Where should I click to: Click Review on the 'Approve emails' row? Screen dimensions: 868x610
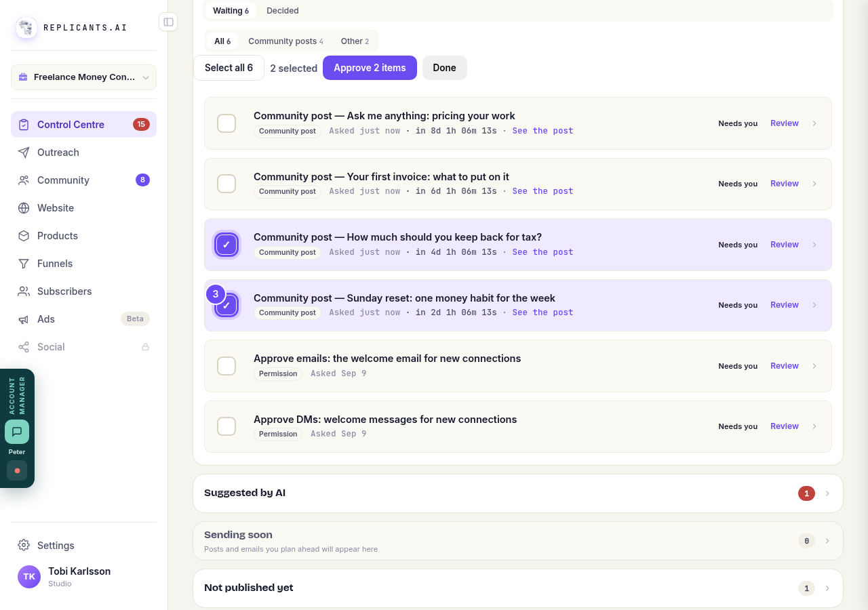785,366
